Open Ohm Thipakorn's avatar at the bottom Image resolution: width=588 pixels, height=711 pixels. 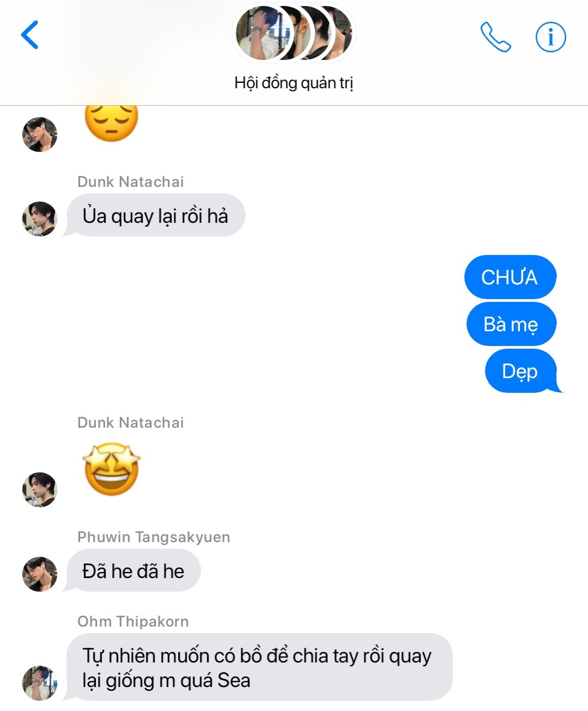pyautogui.click(x=40, y=683)
